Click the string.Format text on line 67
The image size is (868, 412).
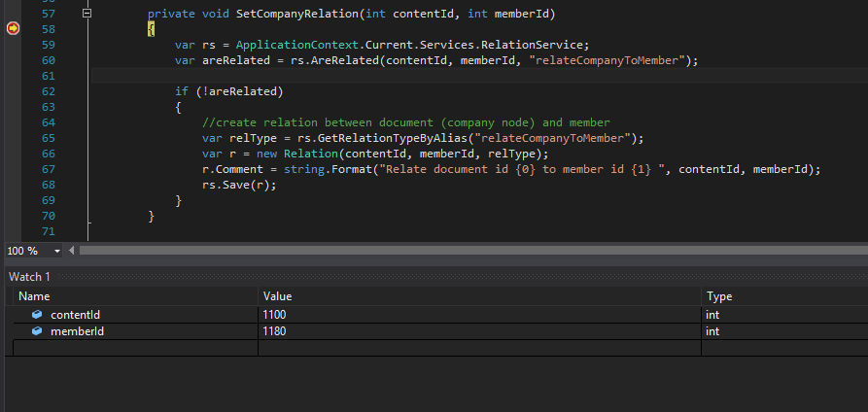[328, 169]
